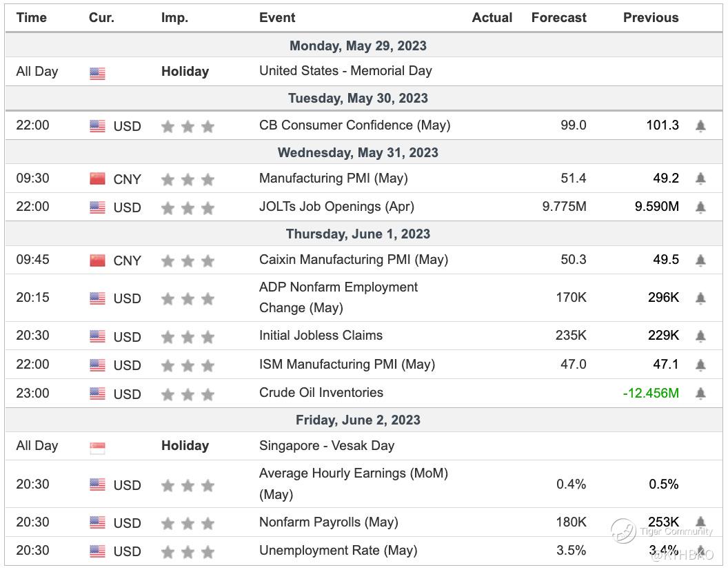Set alert bell on JOLTs Job Openings

click(x=700, y=207)
